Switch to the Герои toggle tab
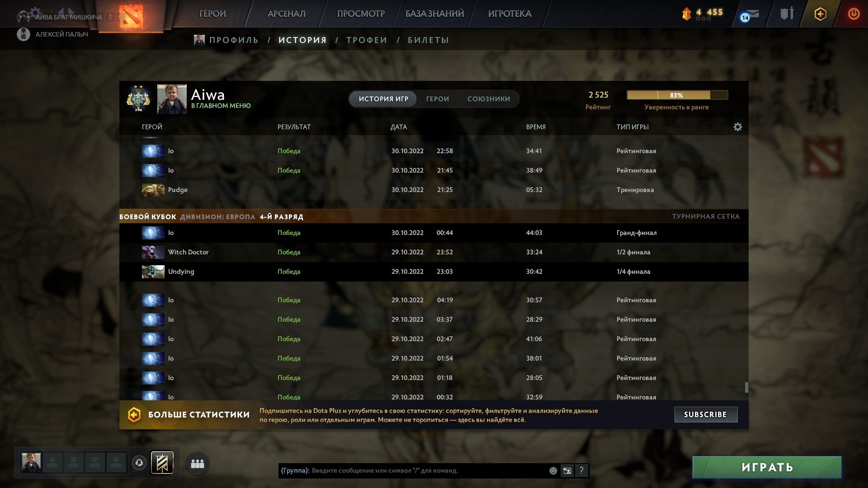Viewport: 868px width, 488px height. pyautogui.click(x=438, y=99)
